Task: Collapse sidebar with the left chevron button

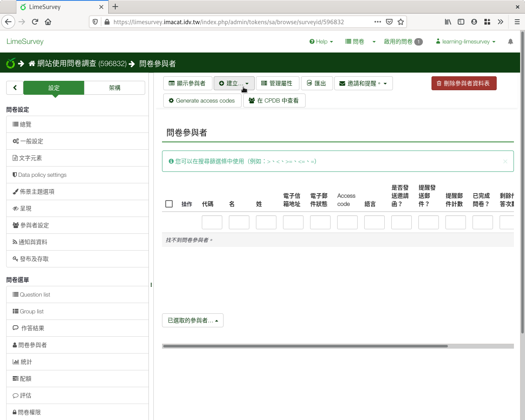Action: (15, 87)
